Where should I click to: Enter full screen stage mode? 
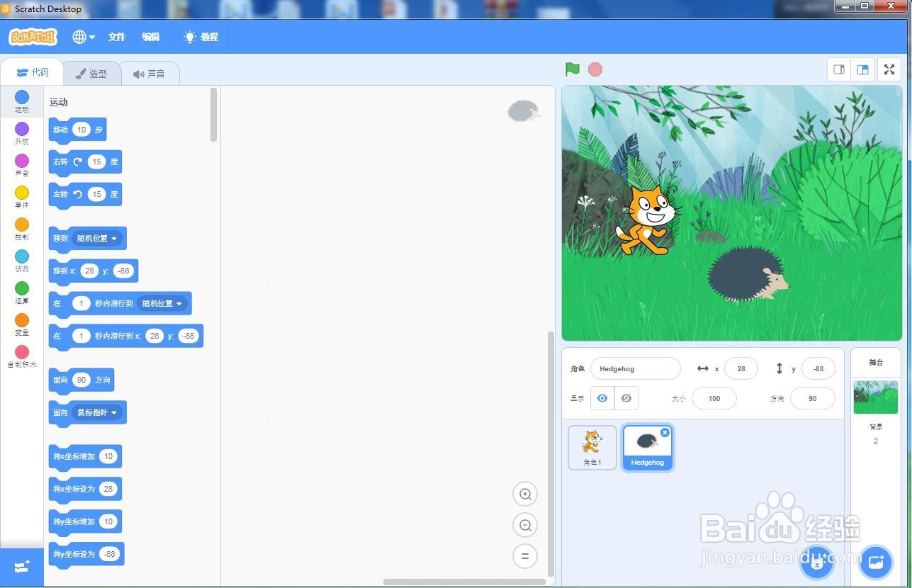tap(889, 69)
